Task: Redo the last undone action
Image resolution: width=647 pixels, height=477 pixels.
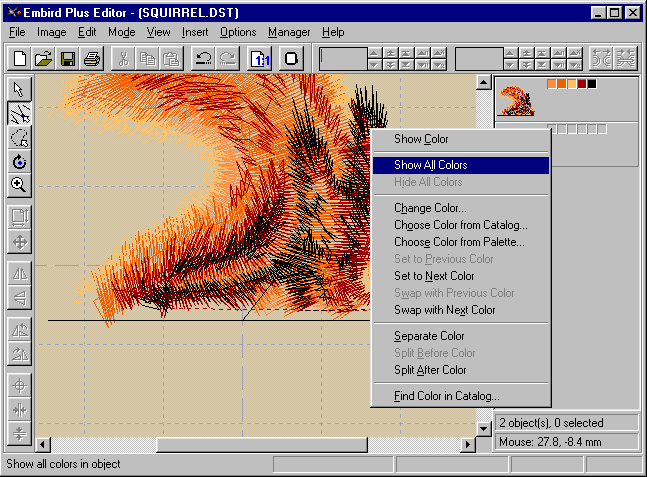Action: coord(227,59)
